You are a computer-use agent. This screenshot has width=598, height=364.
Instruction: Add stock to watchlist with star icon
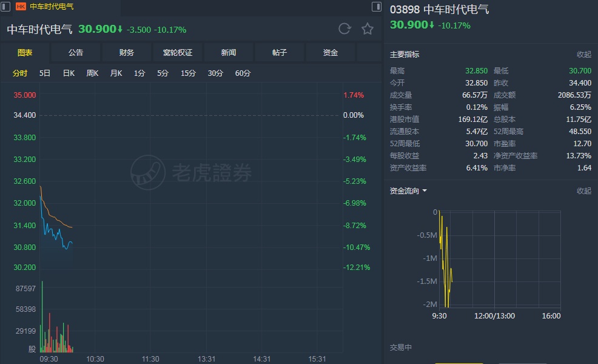click(367, 29)
